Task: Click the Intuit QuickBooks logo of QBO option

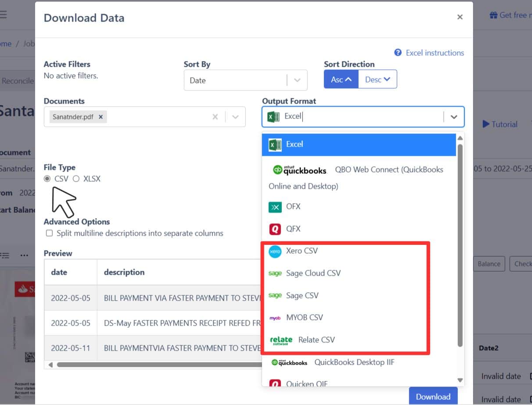Action: (300, 170)
